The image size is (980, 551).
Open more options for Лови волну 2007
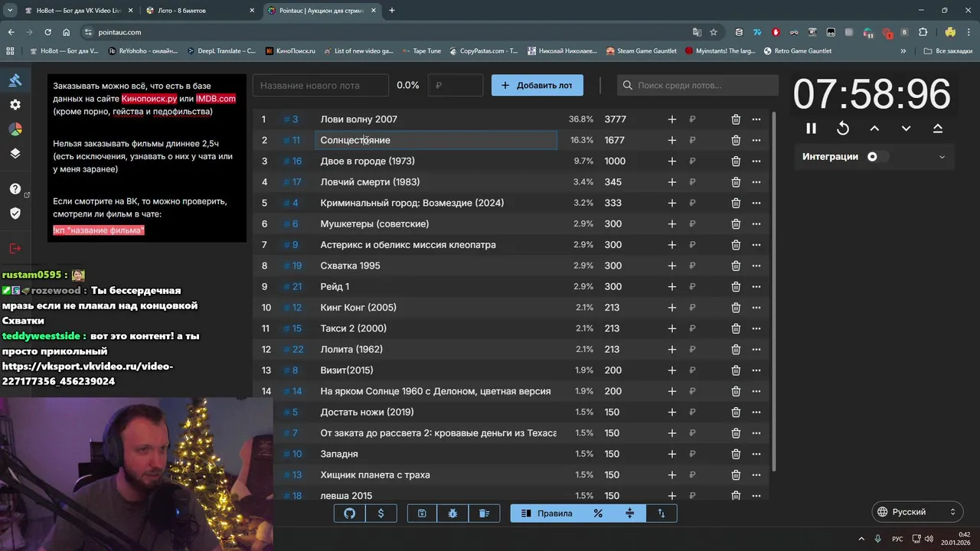[756, 119]
